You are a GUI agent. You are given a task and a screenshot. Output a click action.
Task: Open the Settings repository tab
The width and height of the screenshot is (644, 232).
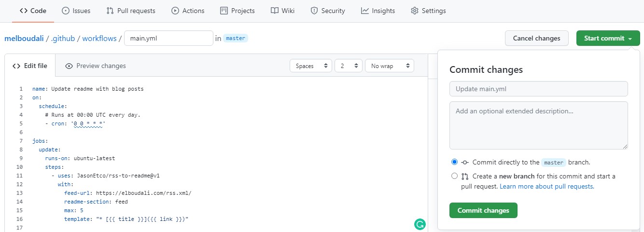point(428,11)
